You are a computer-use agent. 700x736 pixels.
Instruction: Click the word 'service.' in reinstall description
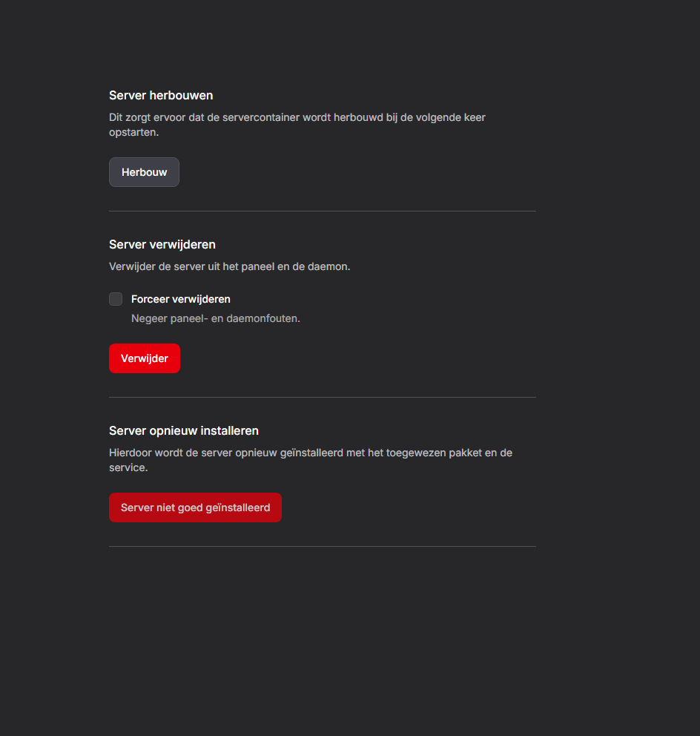click(x=128, y=468)
